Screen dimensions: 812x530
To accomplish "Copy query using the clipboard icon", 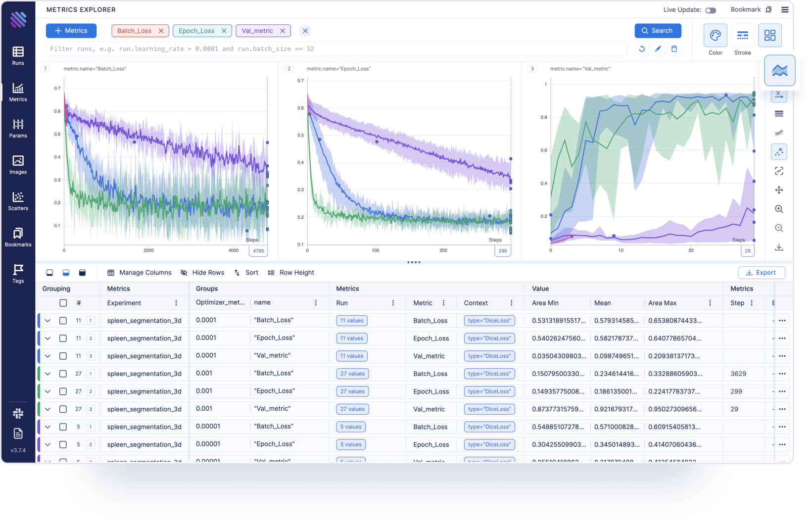I will click(x=674, y=49).
